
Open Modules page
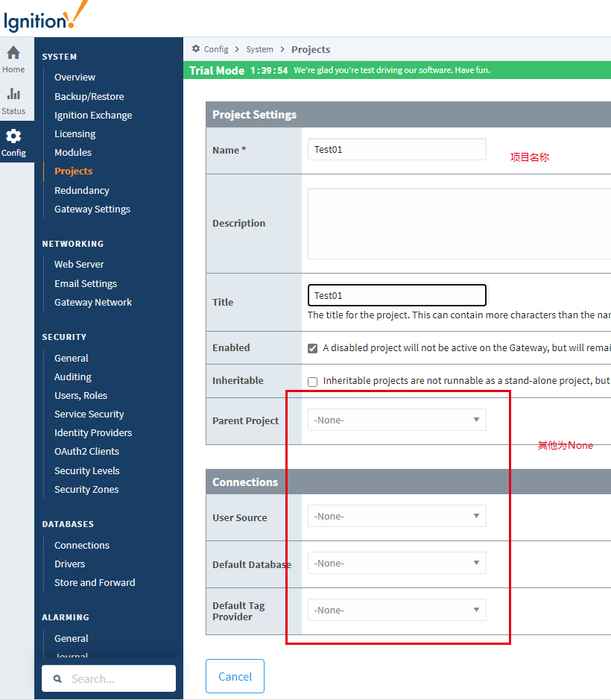point(73,152)
